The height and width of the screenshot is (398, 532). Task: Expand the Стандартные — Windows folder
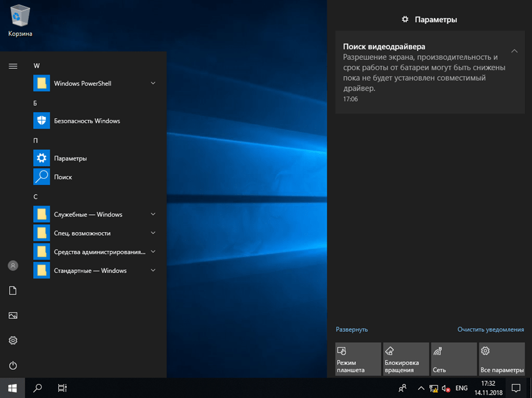point(153,271)
